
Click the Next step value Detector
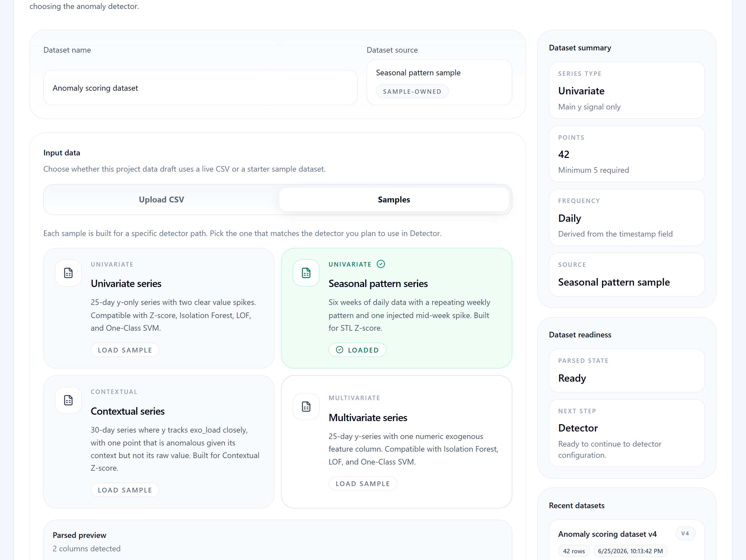click(578, 428)
